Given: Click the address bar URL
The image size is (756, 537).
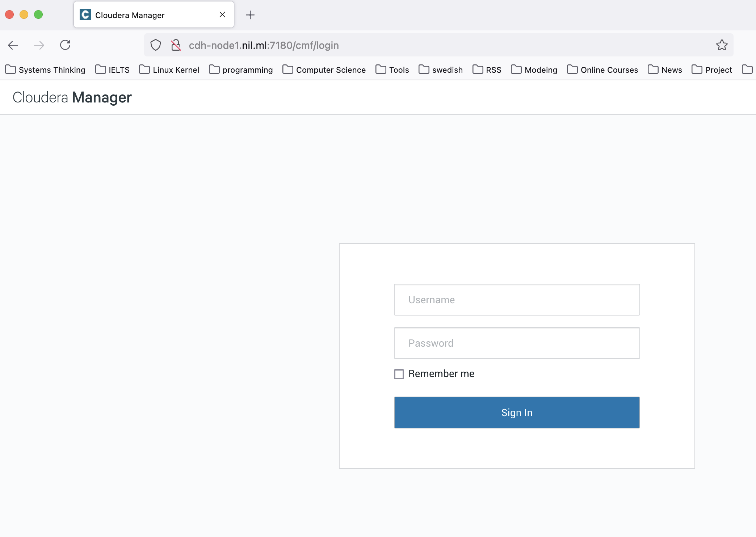Looking at the screenshot, I should pos(264,45).
